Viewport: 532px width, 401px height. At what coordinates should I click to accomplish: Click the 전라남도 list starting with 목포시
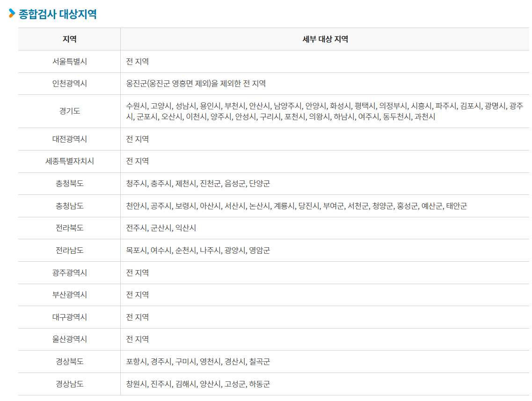point(198,250)
